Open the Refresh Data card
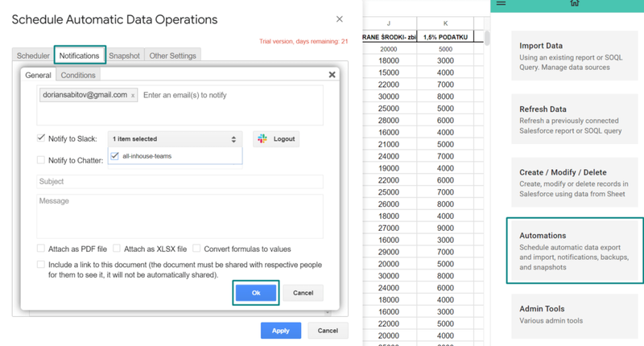The width and height of the screenshot is (644, 346). click(x=575, y=119)
